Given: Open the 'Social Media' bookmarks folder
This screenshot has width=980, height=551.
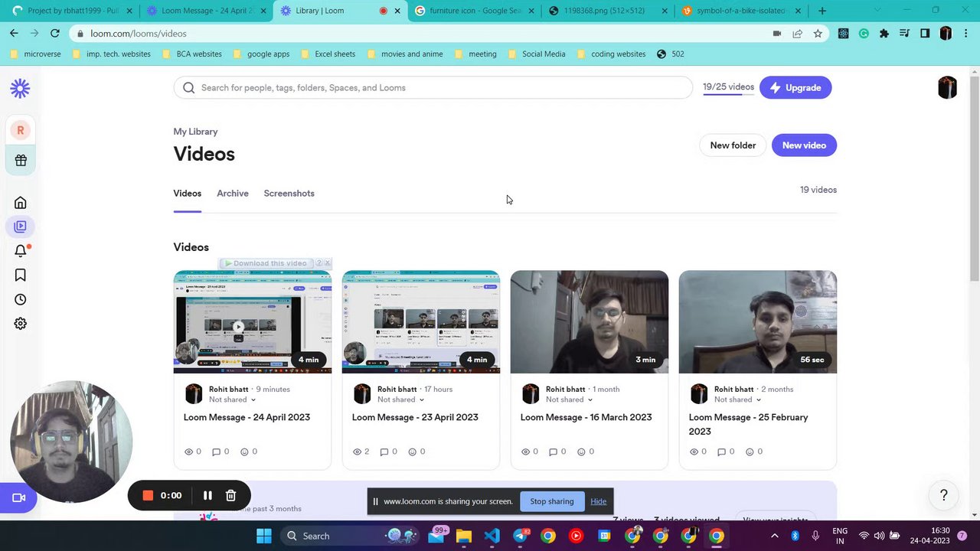Looking at the screenshot, I should pos(536,54).
